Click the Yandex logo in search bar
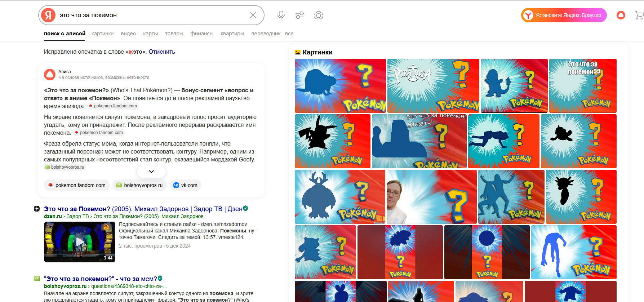The image size is (644, 302). pyautogui.click(x=48, y=15)
